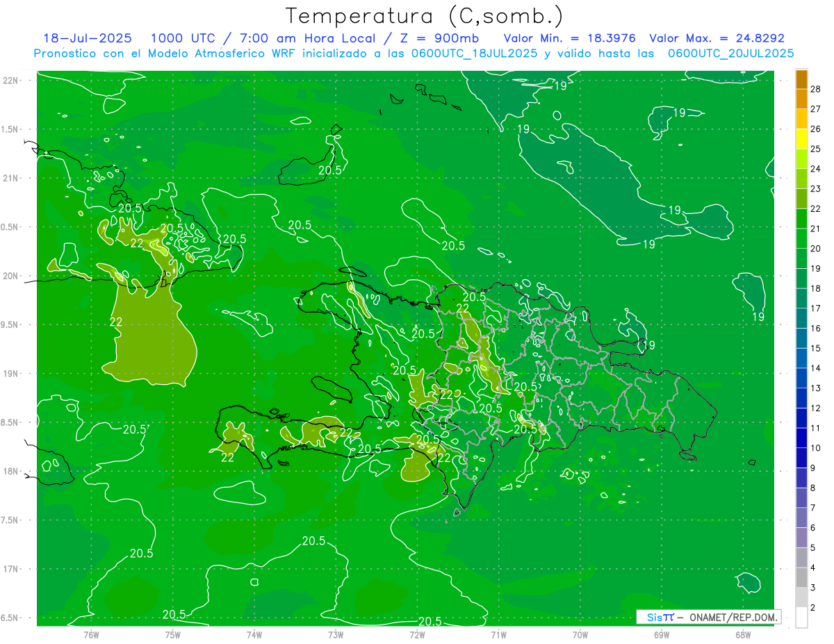Click the '25' value on the color scale
The image size is (834, 644).
click(816, 149)
